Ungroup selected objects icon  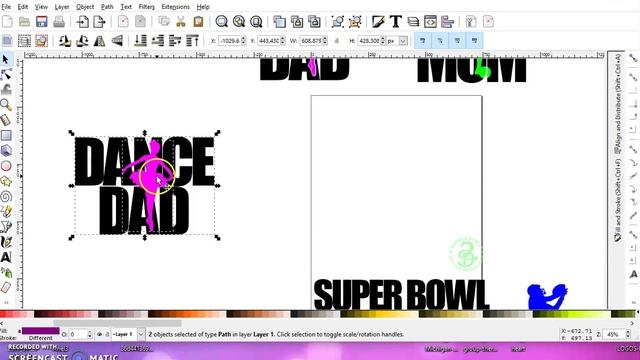click(x=355, y=22)
